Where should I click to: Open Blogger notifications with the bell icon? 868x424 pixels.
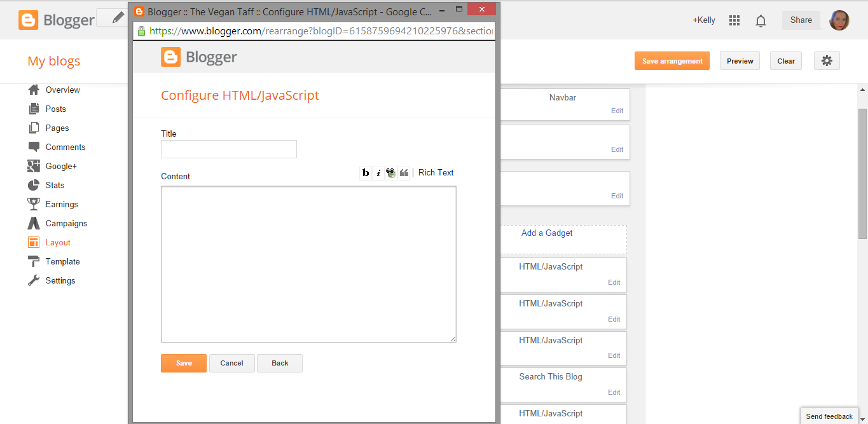(761, 20)
